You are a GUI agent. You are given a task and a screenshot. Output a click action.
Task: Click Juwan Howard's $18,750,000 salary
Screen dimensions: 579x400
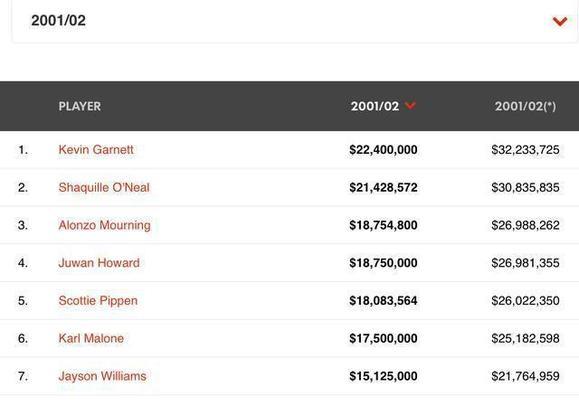(x=383, y=263)
